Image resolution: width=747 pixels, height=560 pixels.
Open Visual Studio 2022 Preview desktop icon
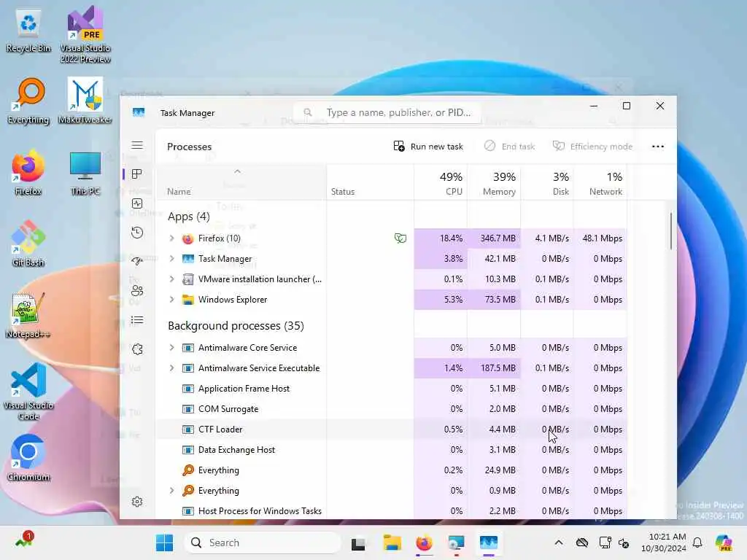point(85,34)
